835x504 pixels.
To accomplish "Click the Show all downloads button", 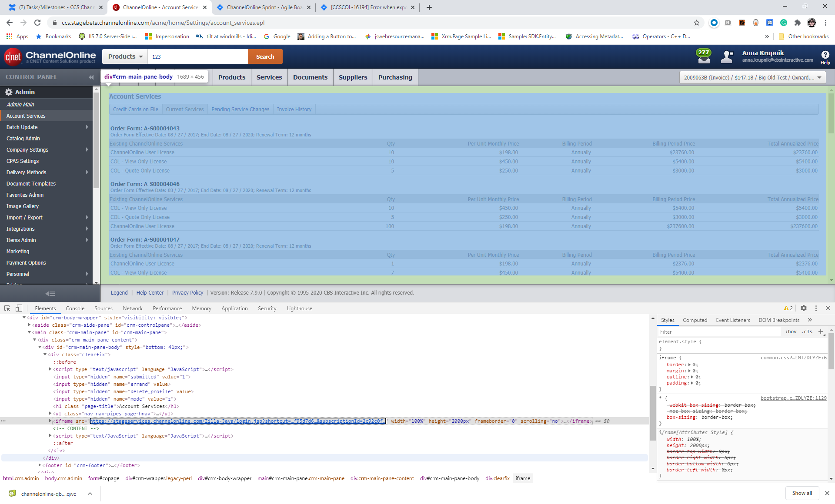I will click(802, 493).
